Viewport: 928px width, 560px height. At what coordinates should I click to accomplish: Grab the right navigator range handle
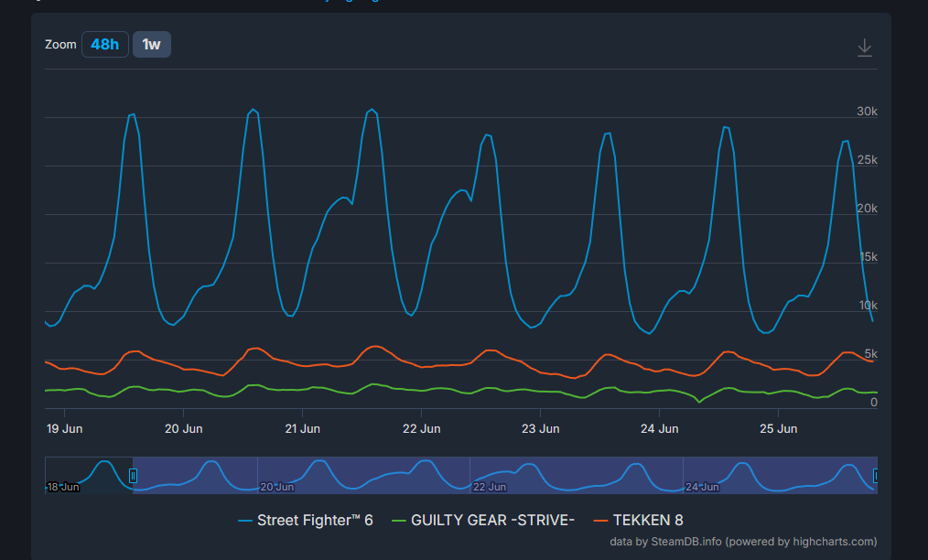click(x=875, y=475)
